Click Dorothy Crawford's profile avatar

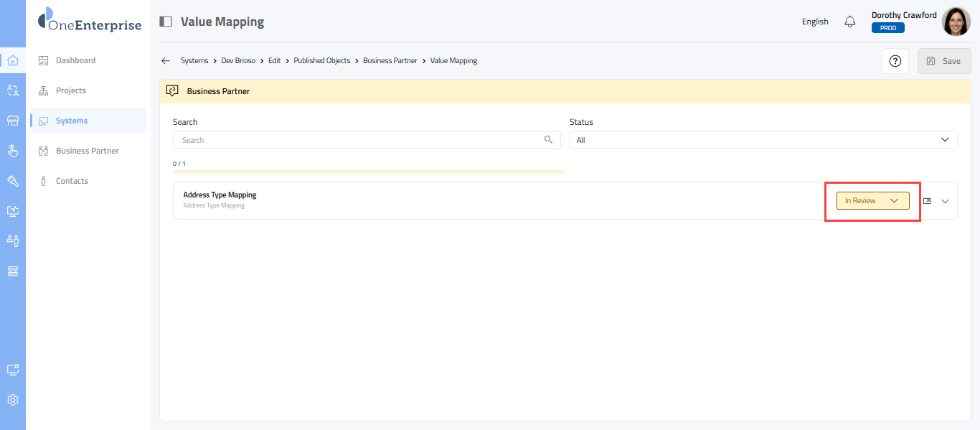click(x=956, y=22)
